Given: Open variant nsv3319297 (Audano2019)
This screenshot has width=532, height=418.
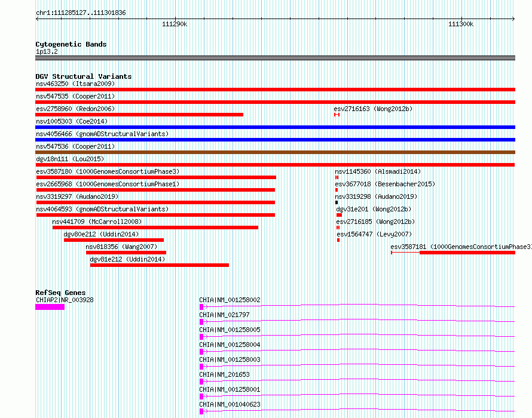Looking at the screenshot, I should 77,196.
